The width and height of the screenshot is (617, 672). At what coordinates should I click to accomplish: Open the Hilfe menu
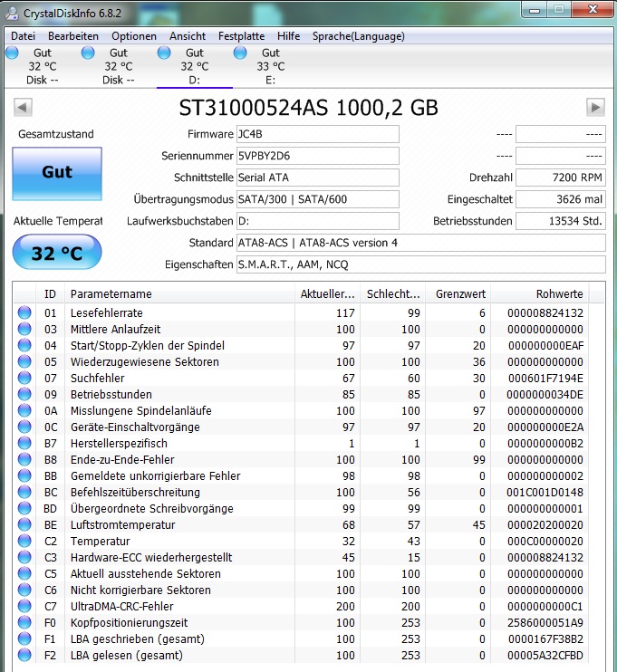pyautogui.click(x=288, y=36)
